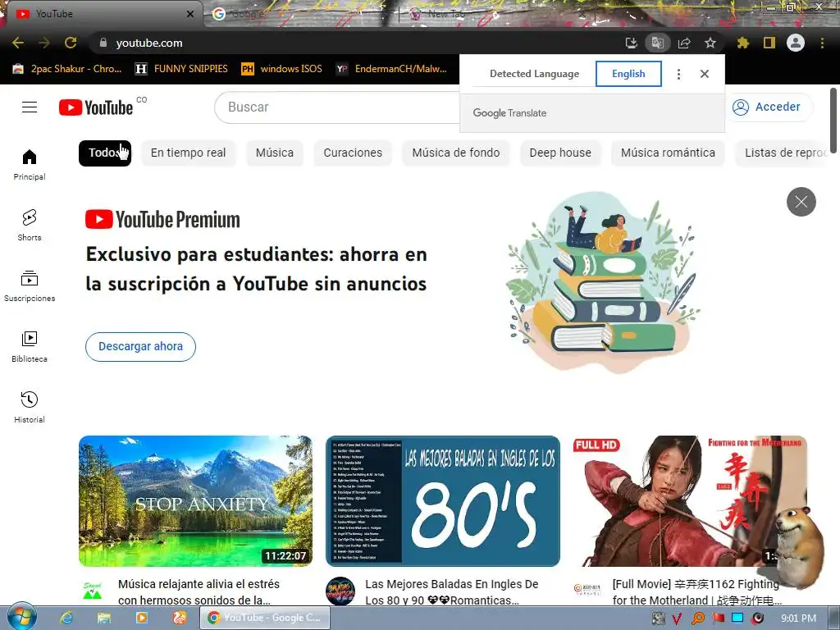Screen dimensions: 840x630
Task: Click the 9:01 PM system clock
Action: 798,619
